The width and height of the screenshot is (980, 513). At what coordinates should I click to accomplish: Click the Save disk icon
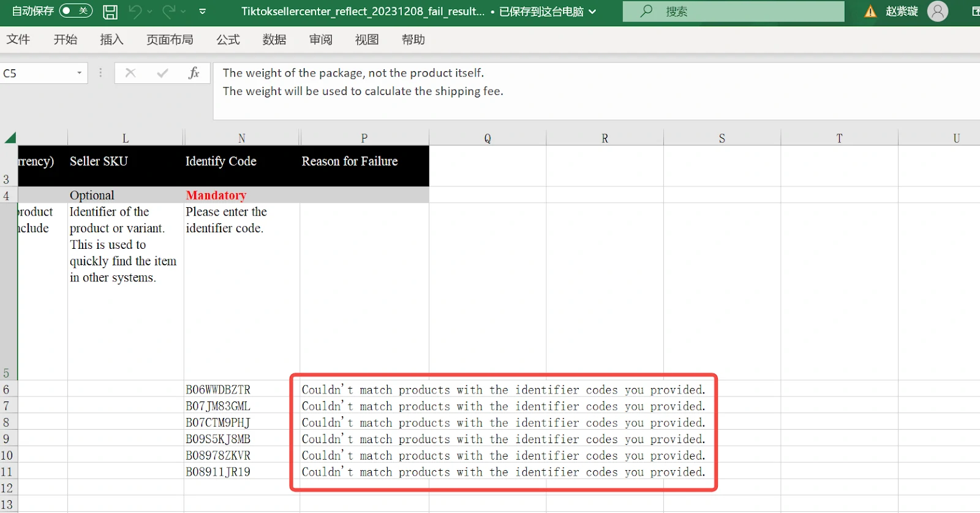(110, 12)
